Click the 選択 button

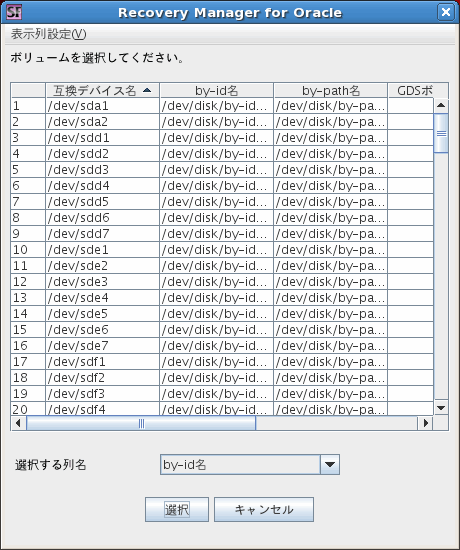click(177, 509)
